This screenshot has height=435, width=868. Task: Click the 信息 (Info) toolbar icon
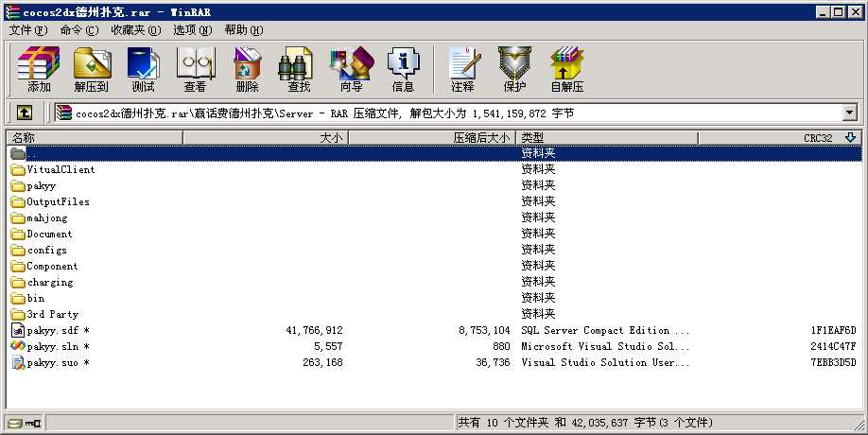(403, 69)
